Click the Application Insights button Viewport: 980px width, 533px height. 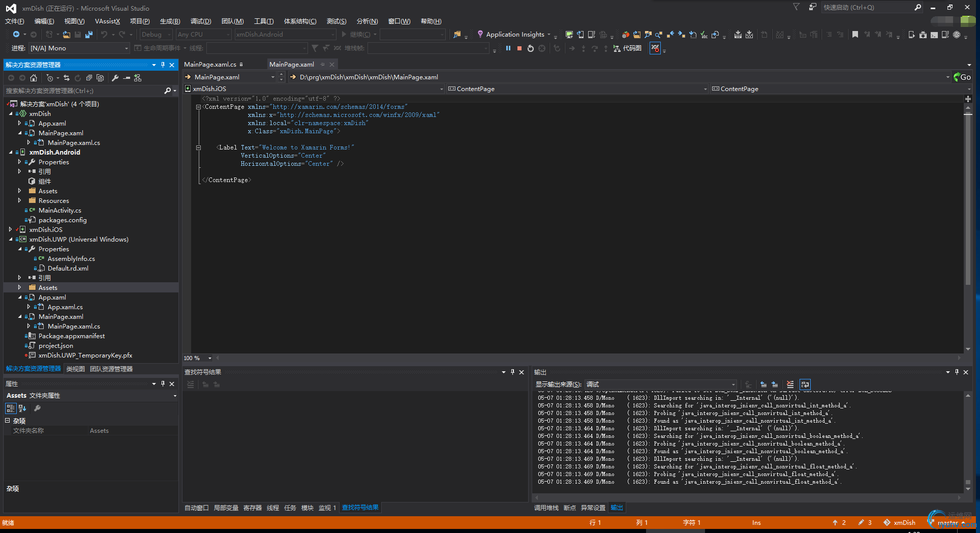coord(514,35)
